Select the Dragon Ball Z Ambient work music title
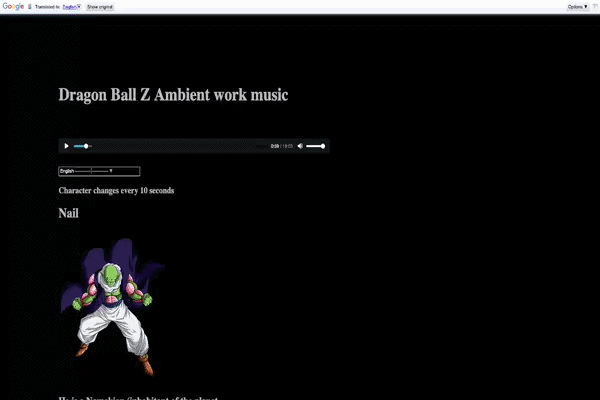This screenshot has height=400, width=600. 173,95
